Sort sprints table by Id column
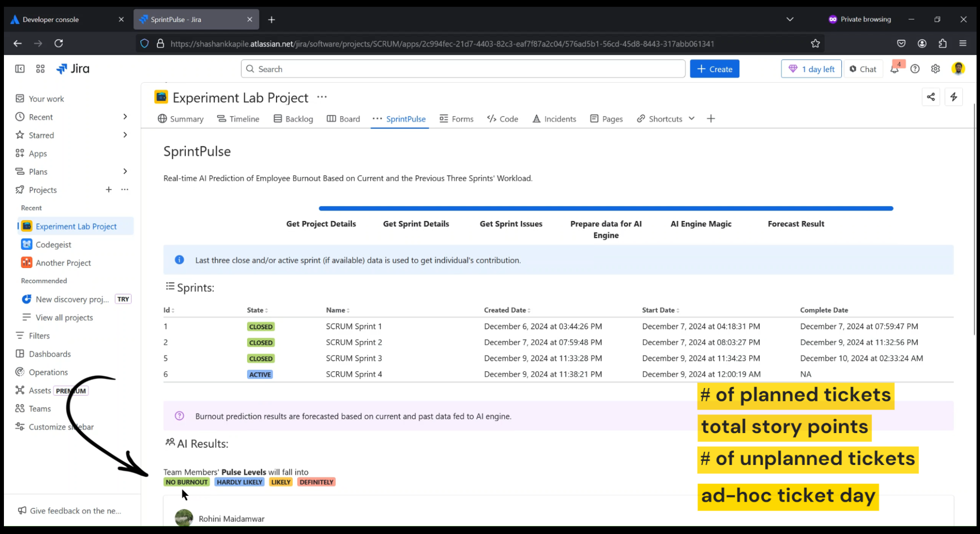Screen dimensions: 980x534 tap(169, 310)
